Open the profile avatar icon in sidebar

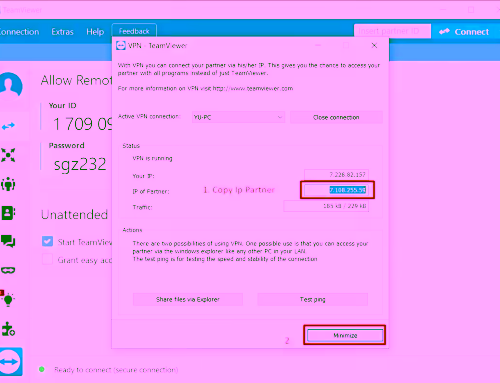10,84
